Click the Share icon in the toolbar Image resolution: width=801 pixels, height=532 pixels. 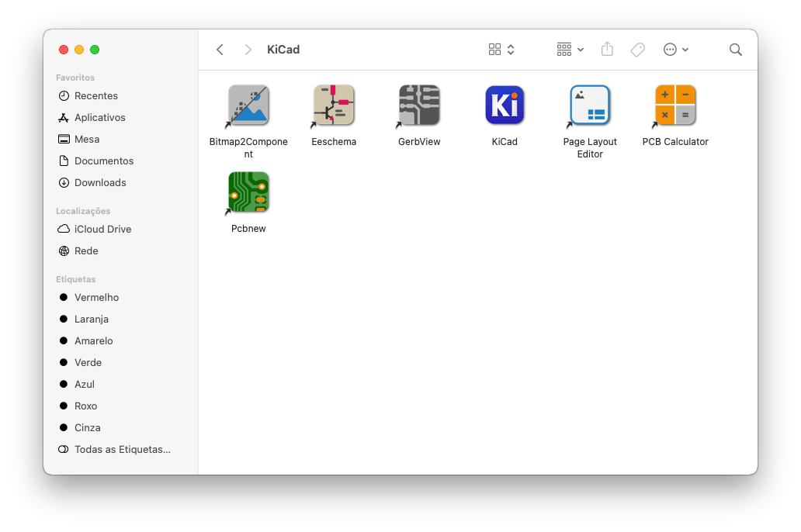pos(607,49)
